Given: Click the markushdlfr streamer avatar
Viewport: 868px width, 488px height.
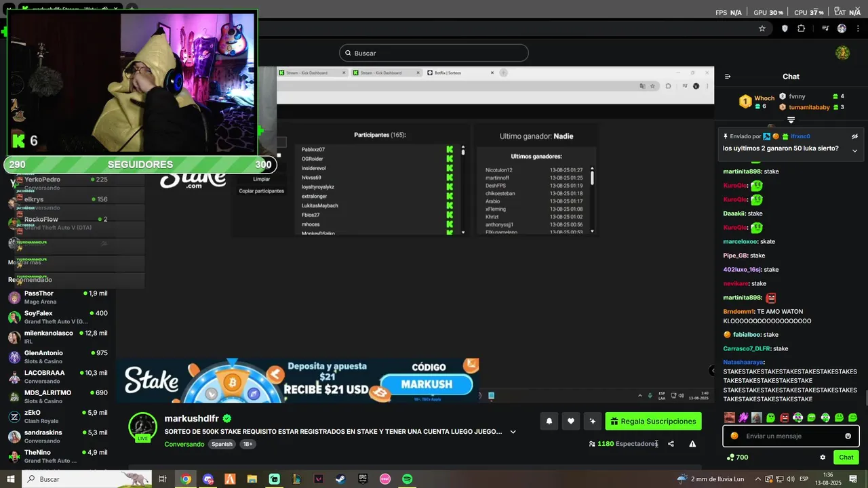Looking at the screenshot, I should point(143,427).
